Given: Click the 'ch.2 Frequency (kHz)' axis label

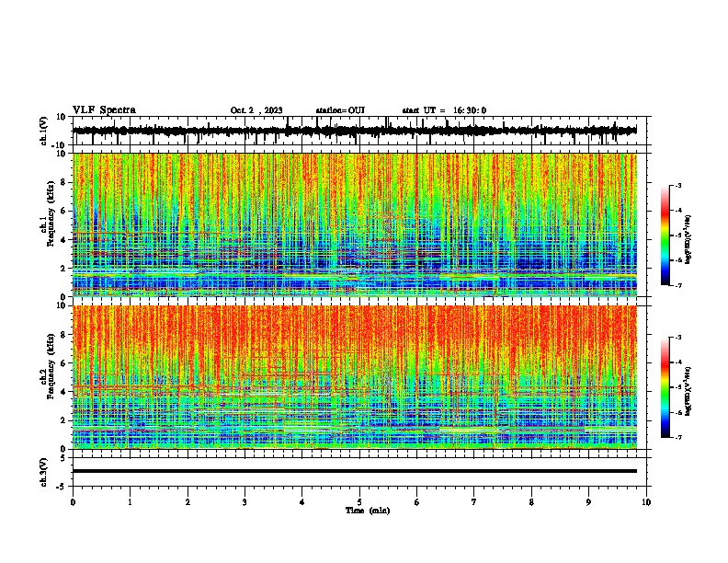Looking at the screenshot, I should [x=48, y=367].
